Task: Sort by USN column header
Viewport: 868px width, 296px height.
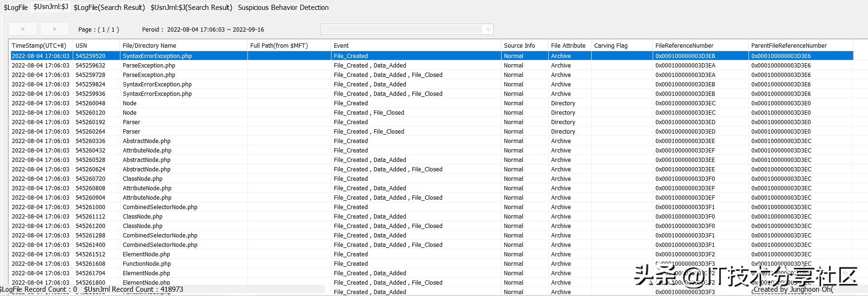Action: click(81, 46)
